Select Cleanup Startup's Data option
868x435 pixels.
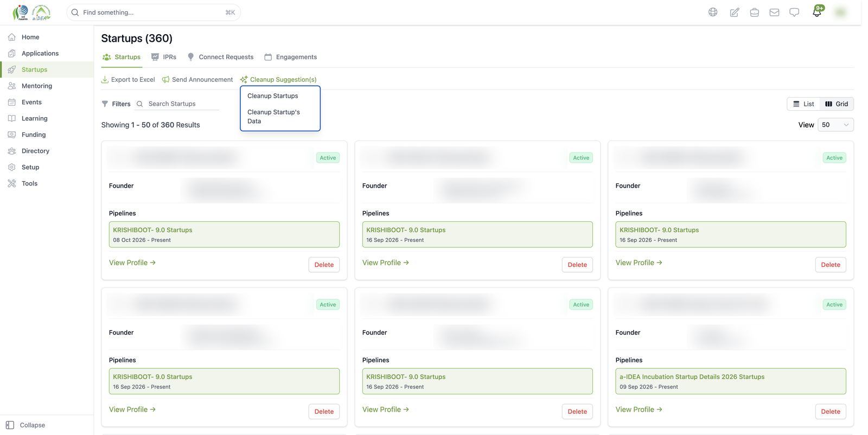click(273, 116)
